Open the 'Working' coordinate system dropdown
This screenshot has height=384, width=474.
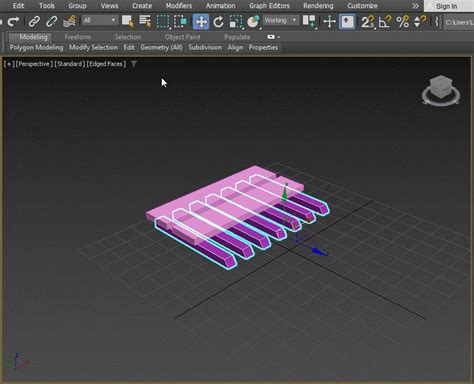[x=280, y=20]
